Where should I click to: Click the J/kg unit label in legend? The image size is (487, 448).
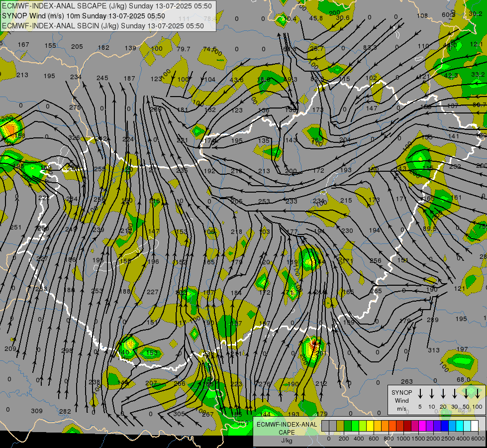coord(287,441)
